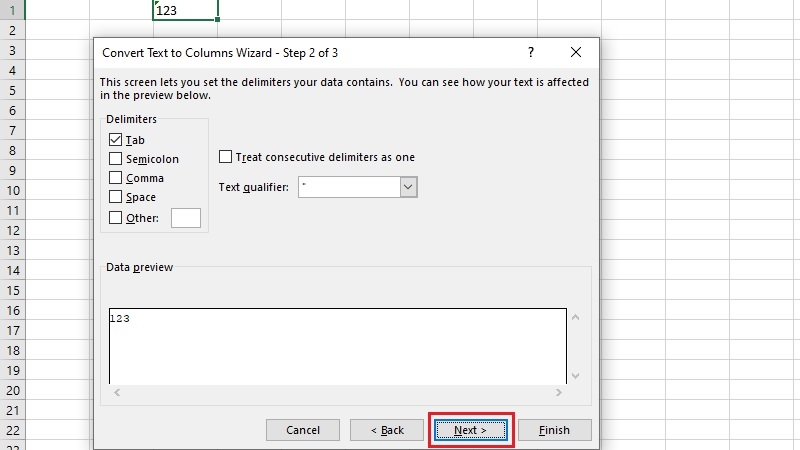Select row header 16
The width and height of the screenshot is (800, 450).
click(12, 311)
